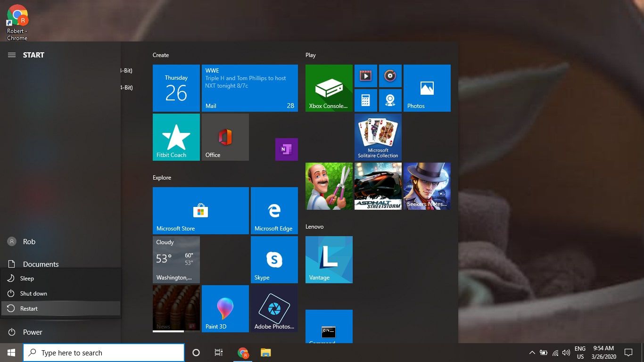Expand the Start menu navigation pane

11,55
